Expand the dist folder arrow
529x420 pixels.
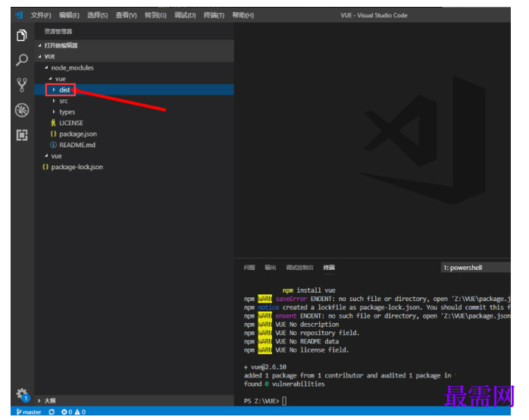click(x=54, y=89)
